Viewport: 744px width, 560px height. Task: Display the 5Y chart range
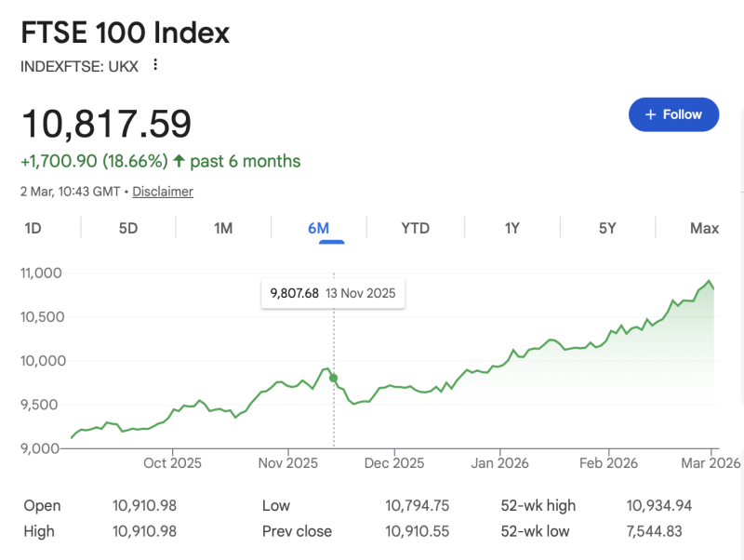tap(607, 228)
